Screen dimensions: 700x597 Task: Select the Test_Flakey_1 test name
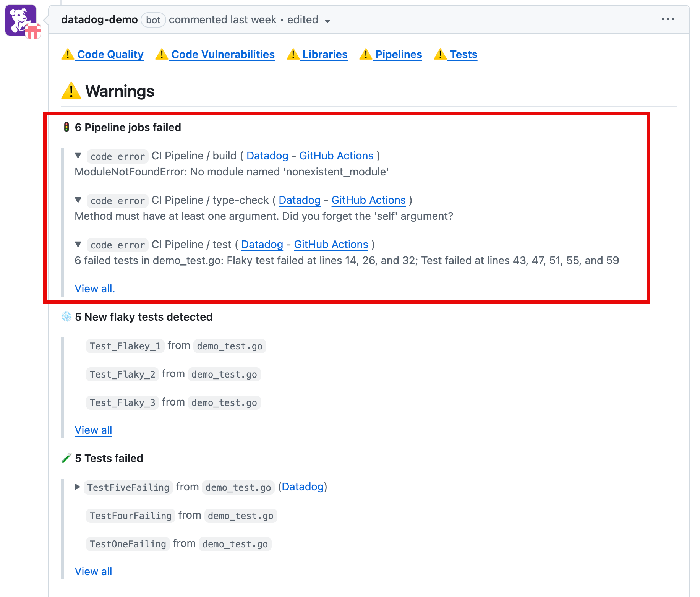click(125, 346)
